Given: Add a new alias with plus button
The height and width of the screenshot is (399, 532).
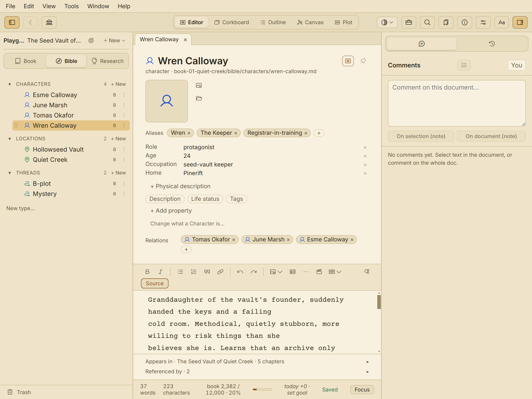Looking at the screenshot, I should pyautogui.click(x=319, y=133).
